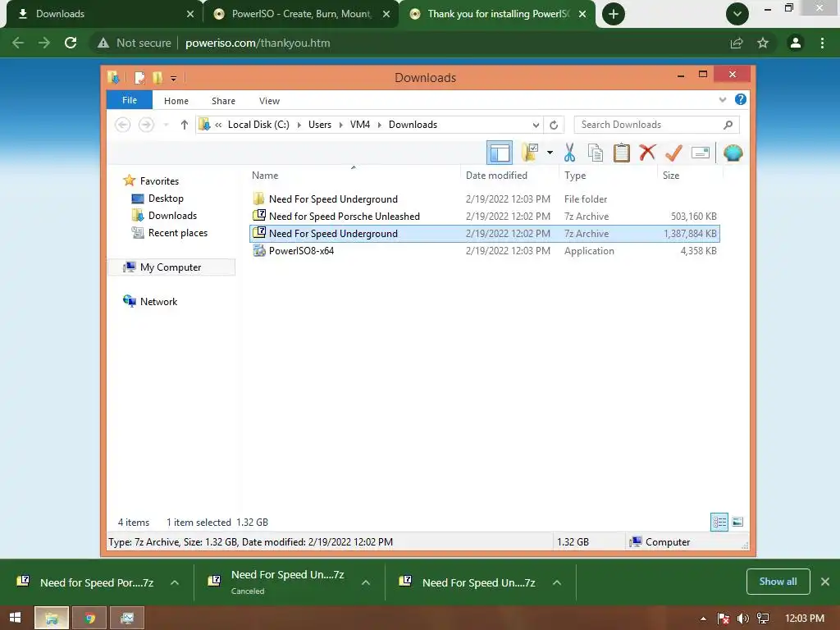This screenshot has width=840, height=630.
Task: Open the File ribbon tab
Action: click(x=129, y=100)
